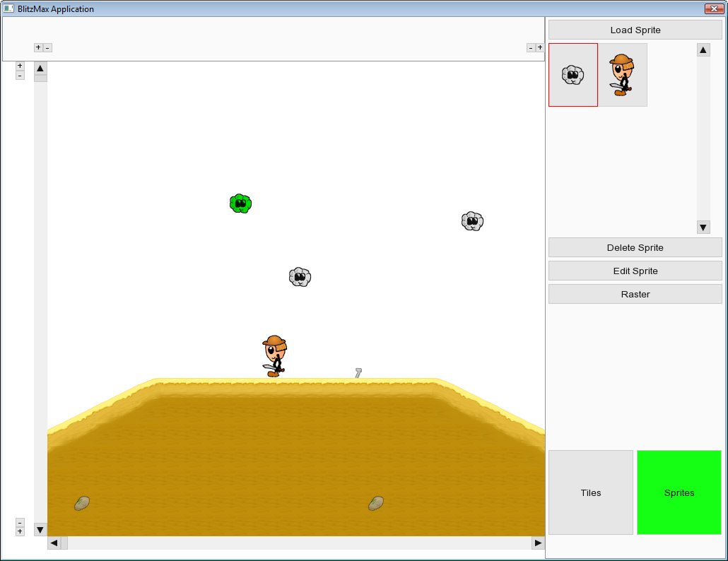Click the small bone on the hilltop
This screenshot has height=561, width=728.
[x=358, y=372]
